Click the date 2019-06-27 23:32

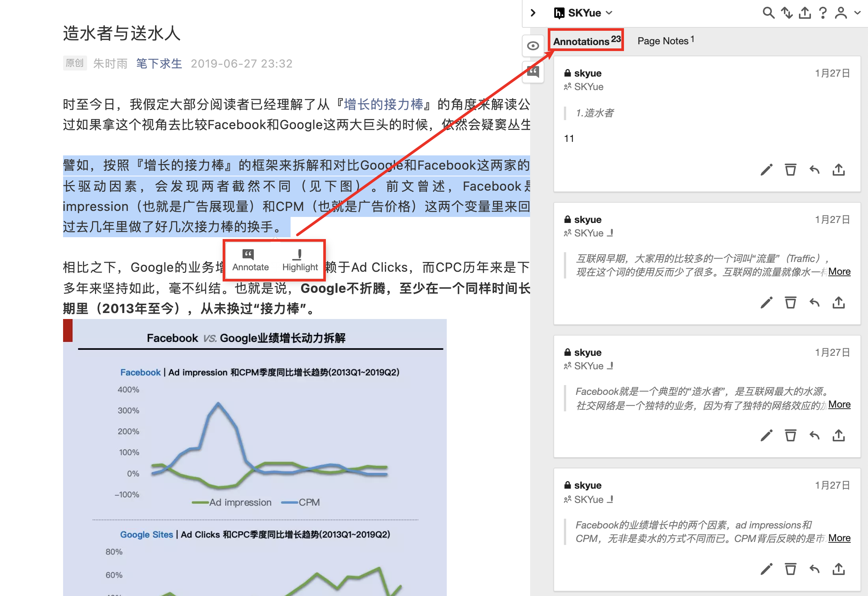(x=241, y=63)
